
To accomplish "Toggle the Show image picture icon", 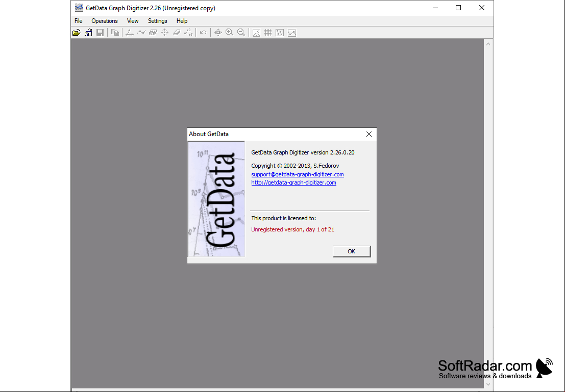I will coord(256,33).
